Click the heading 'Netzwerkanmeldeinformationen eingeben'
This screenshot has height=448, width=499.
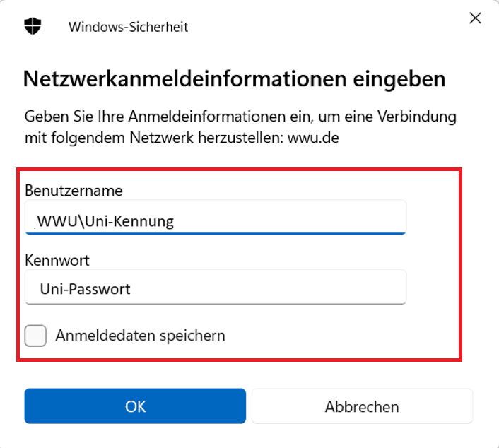pos(234,78)
